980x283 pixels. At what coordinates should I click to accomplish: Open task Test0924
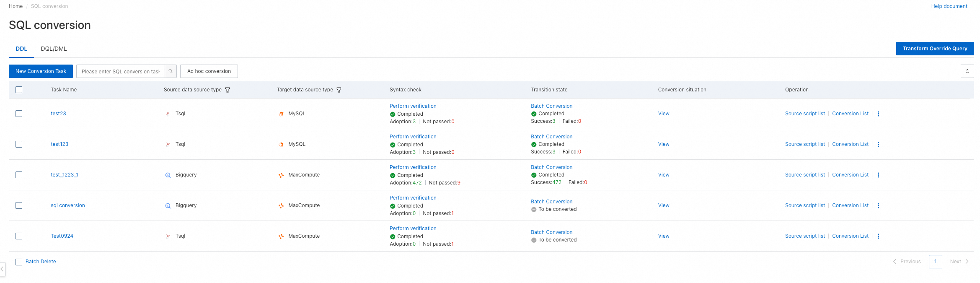pyautogui.click(x=62, y=236)
